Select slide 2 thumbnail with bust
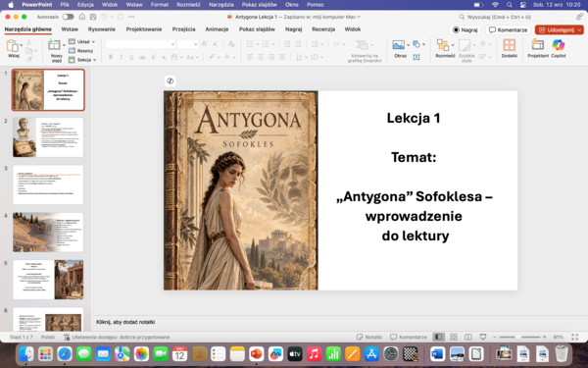588x368 pixels. point(48,137)
